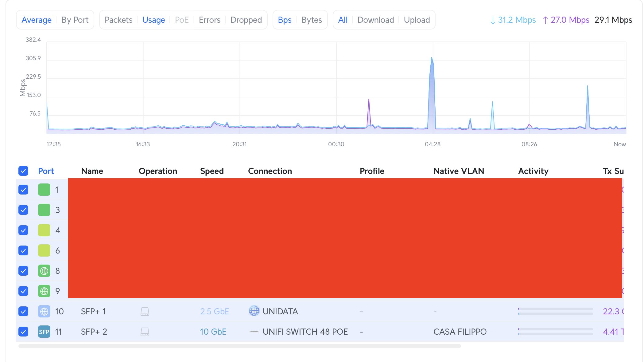Switch to By Port view

(75, 20)
